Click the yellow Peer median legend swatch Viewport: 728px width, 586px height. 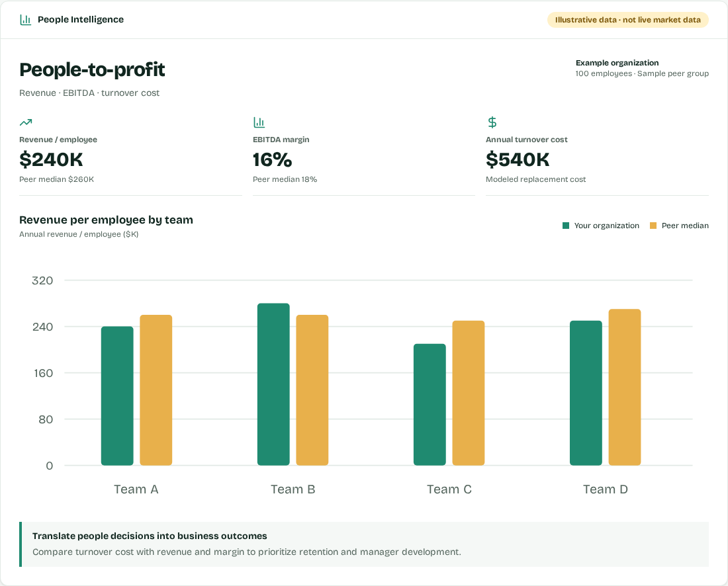[x=653, y=226]
